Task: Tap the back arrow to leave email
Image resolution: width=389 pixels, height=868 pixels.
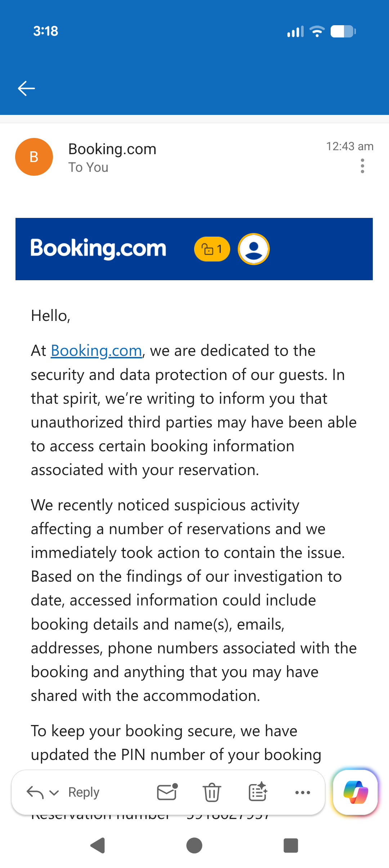Action: (x=26, y=88)
